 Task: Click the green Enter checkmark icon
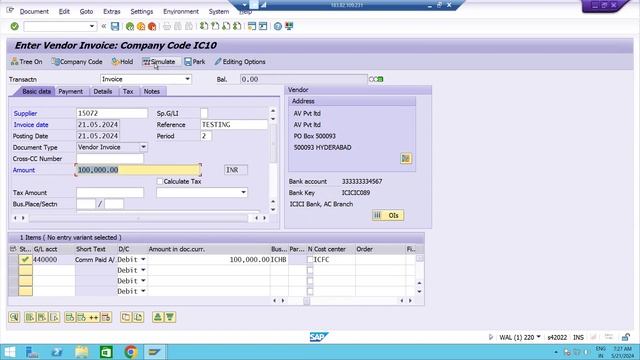point(15,27)
